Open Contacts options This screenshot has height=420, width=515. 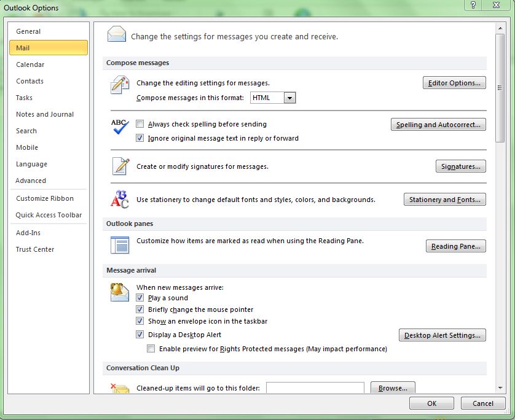point(49,81)
